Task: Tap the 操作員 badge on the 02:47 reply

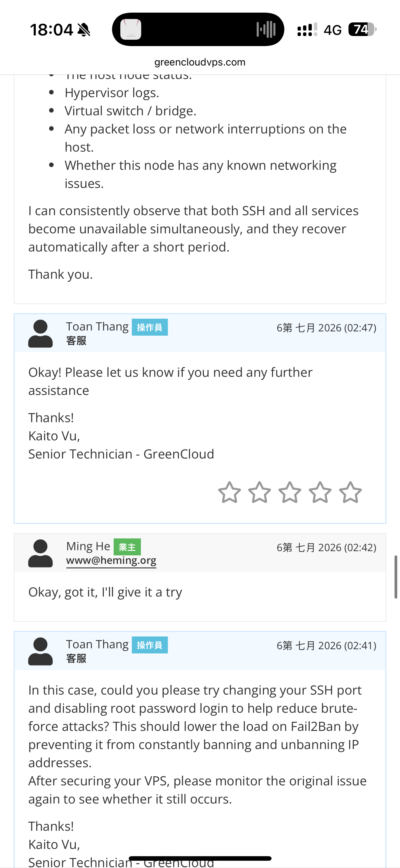Action: click(x=150, y=327)
